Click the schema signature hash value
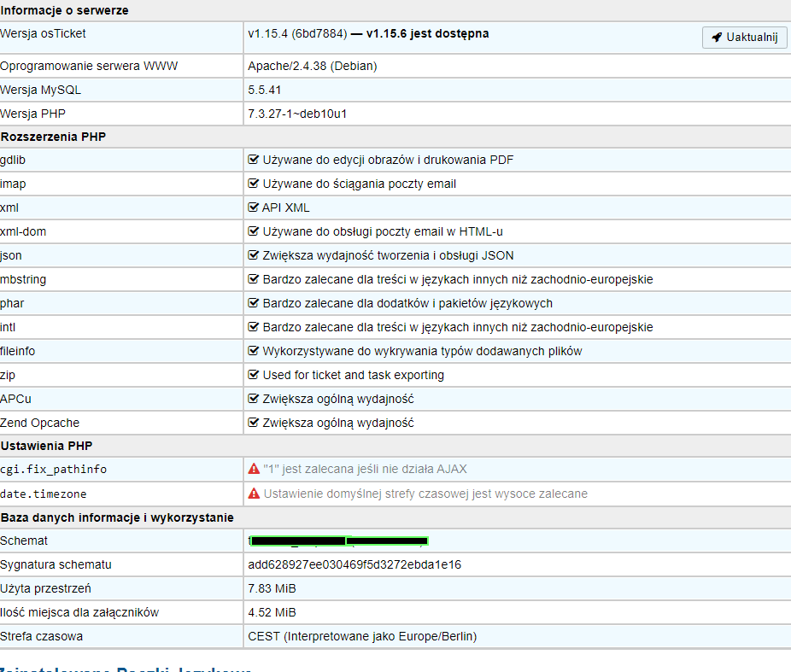Viewport: 791px width, 672px height. (x=354, y=564)
